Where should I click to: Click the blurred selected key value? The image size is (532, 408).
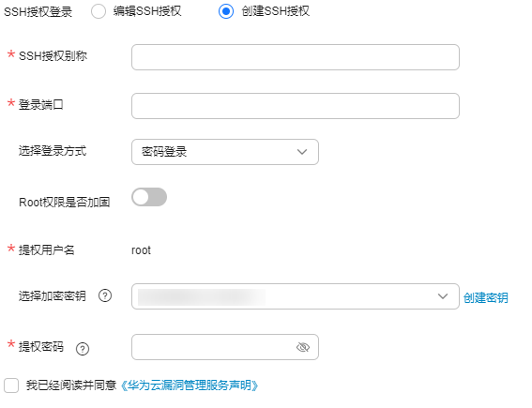coord(202,296)
